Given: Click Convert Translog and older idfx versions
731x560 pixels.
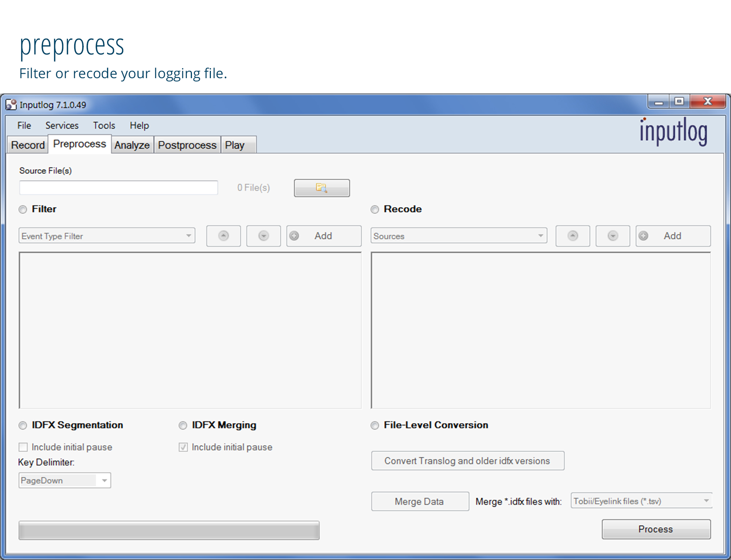Looking at the screenshot, I should [467, 461].
